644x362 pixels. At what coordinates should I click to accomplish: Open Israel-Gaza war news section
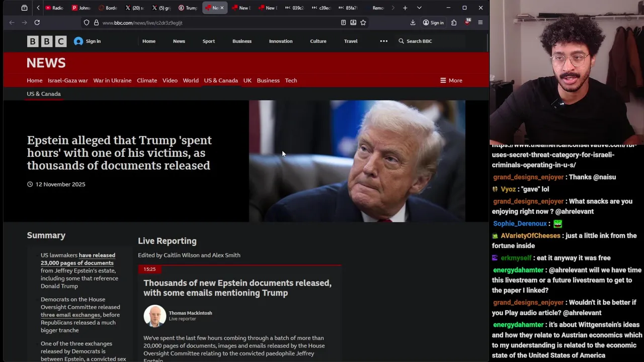tap(68, 80)
